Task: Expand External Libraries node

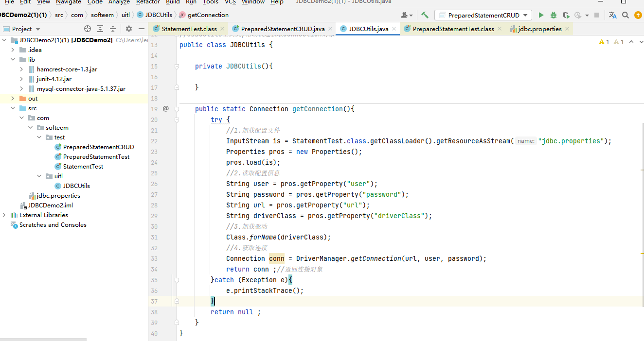Action: pyautogui.click(x=5, y=215)
